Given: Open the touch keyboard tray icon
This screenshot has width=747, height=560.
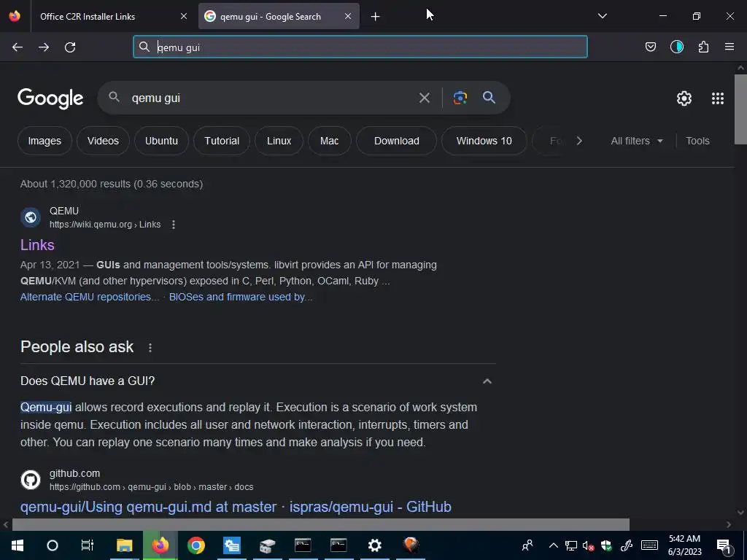Looking at the screenshot, I should click(x=649, y=545).
